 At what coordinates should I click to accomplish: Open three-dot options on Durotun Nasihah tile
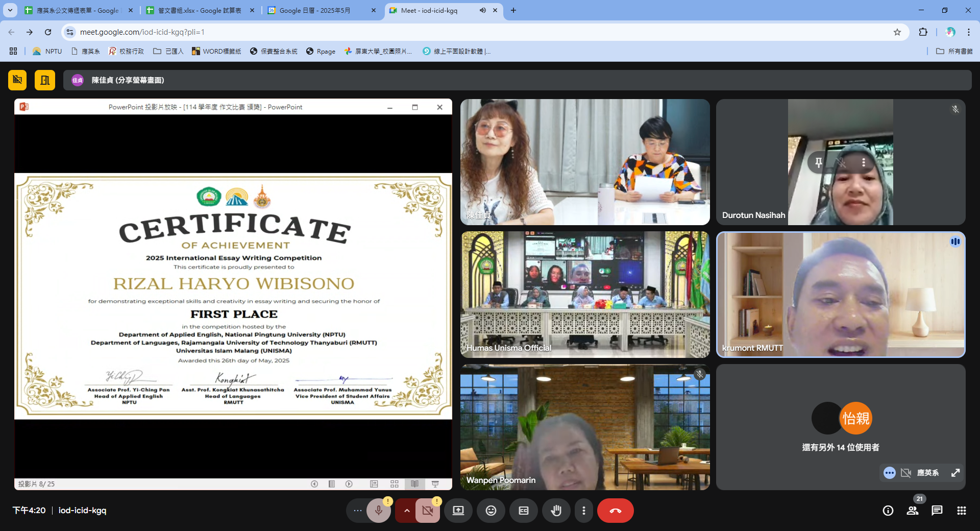pos(864,162)
